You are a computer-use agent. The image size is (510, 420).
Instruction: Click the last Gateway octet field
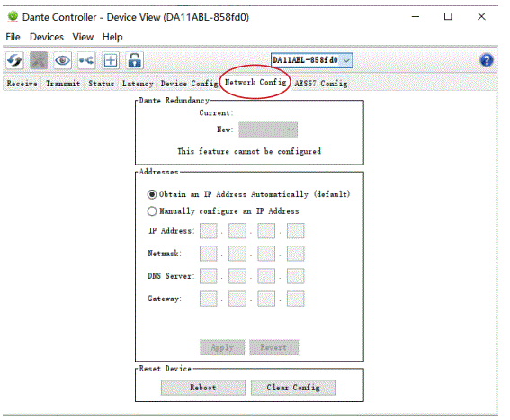pyautogui.click(x=295, y=299)
